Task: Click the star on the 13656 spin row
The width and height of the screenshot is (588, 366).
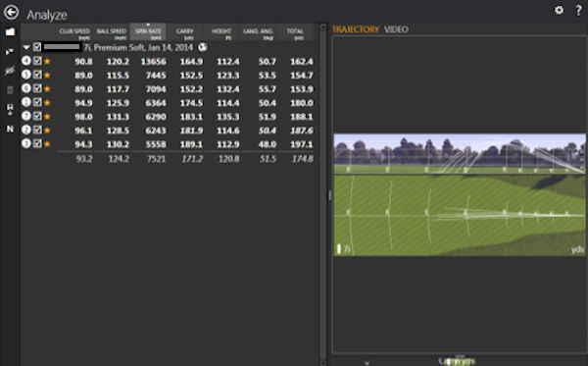Action: click(x=47, y=61)
